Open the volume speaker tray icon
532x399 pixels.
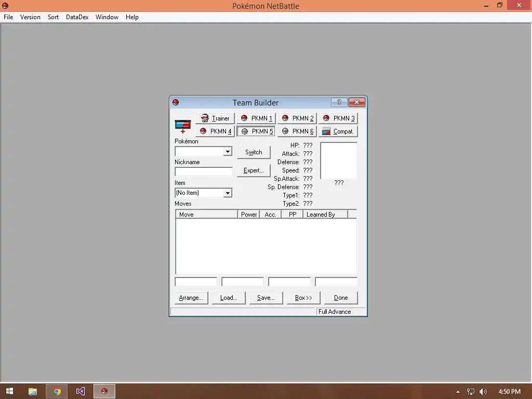[483, 392]
